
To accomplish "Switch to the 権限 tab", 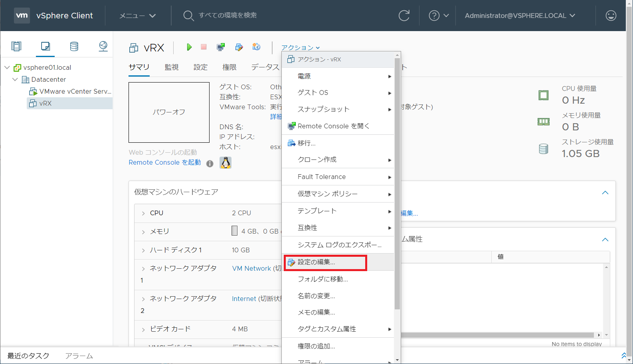I will [x=229, y=67].
